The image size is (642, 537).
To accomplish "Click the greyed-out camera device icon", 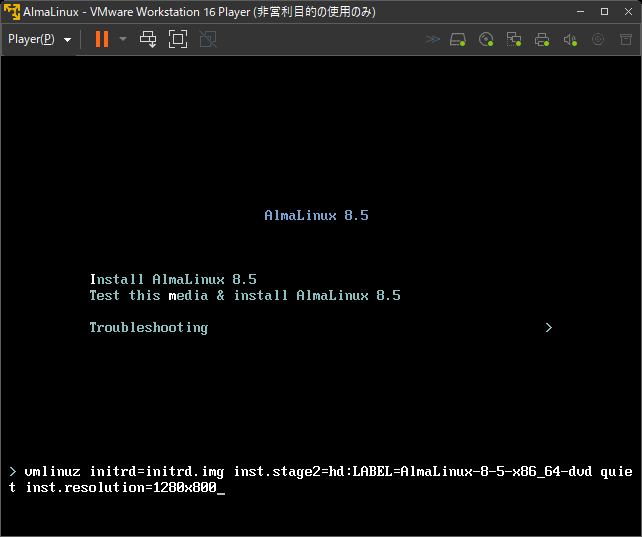I will click(598, 39).
